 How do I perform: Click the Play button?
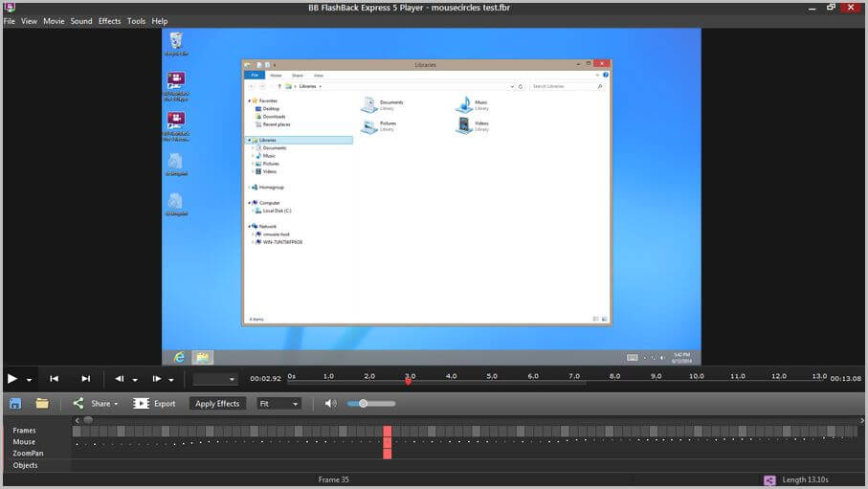coord(12,379)
